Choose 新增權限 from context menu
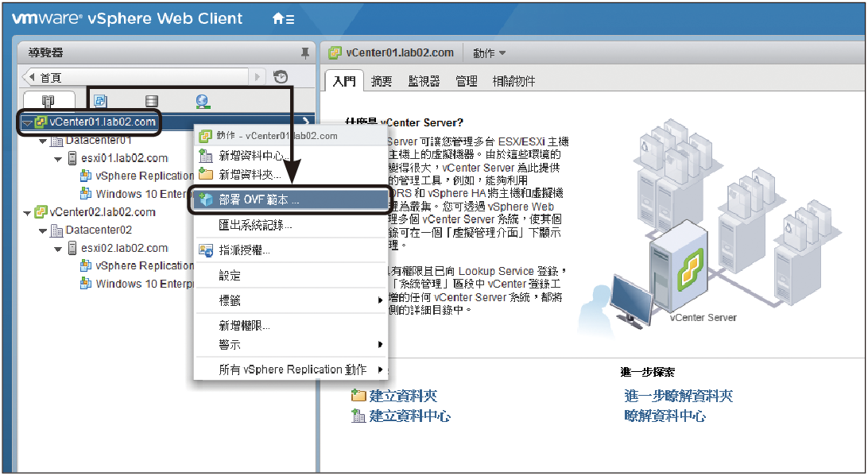This screenshot has height=476, width=868. click(x=291, y=326)
